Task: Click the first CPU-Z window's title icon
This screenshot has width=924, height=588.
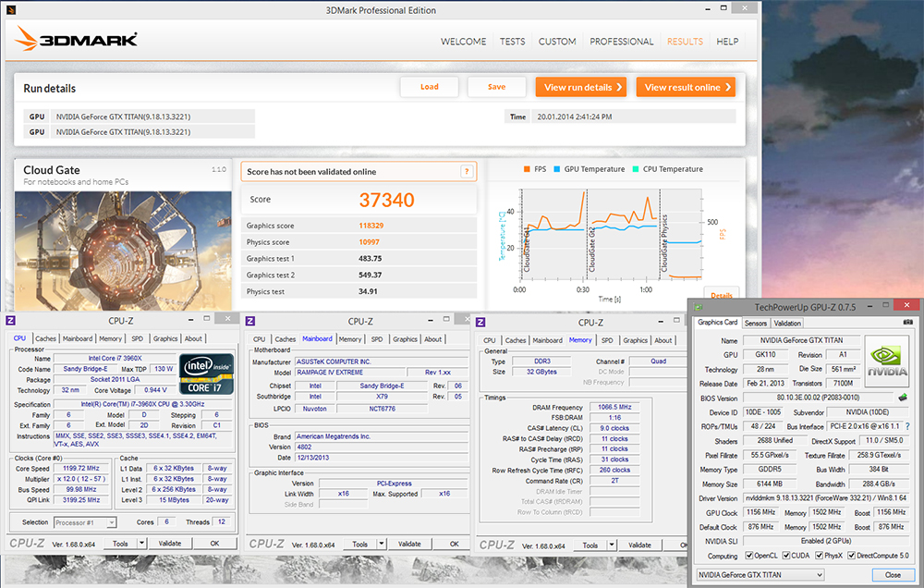Action: 10,320
